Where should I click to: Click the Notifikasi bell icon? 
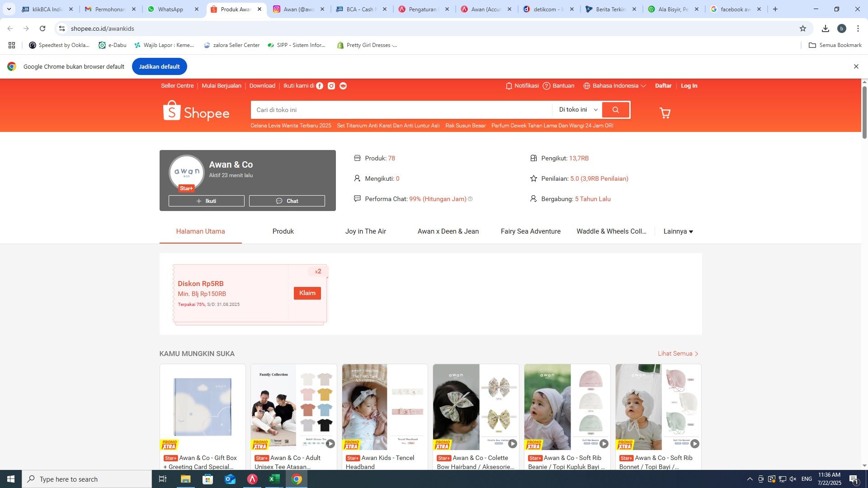509,86
